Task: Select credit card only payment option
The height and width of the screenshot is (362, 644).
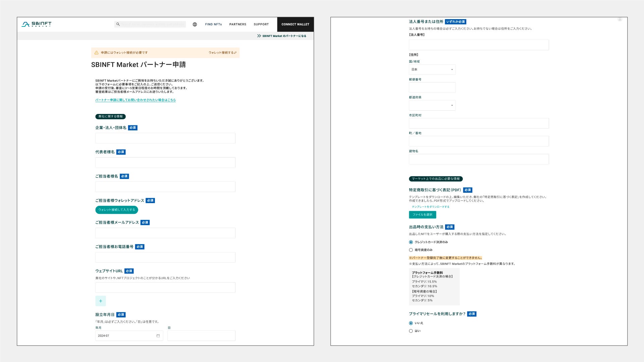Action: coord(411,242)
